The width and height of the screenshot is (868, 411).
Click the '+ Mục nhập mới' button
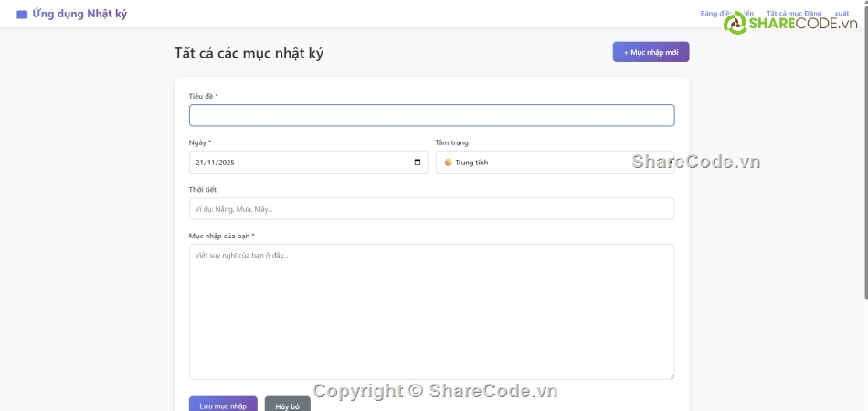click(x=651, y=52)
